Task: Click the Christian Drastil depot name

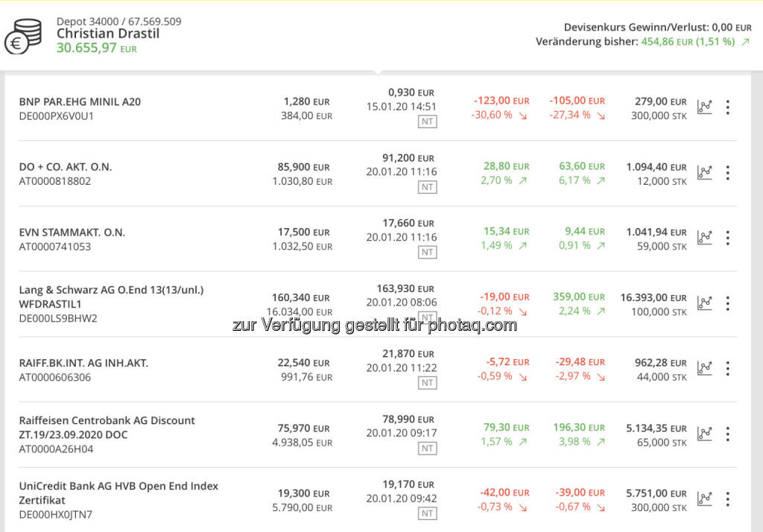Action: click(108, 34)
